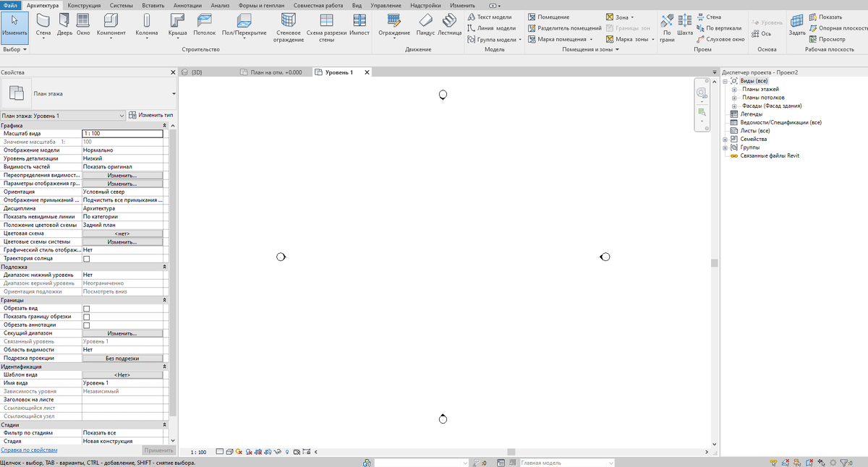Select the Пол/Перекрытие floor tool

244,25
